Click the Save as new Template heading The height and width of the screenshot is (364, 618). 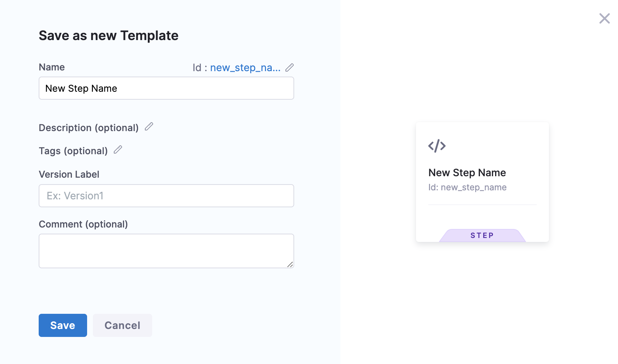[108, 36]
